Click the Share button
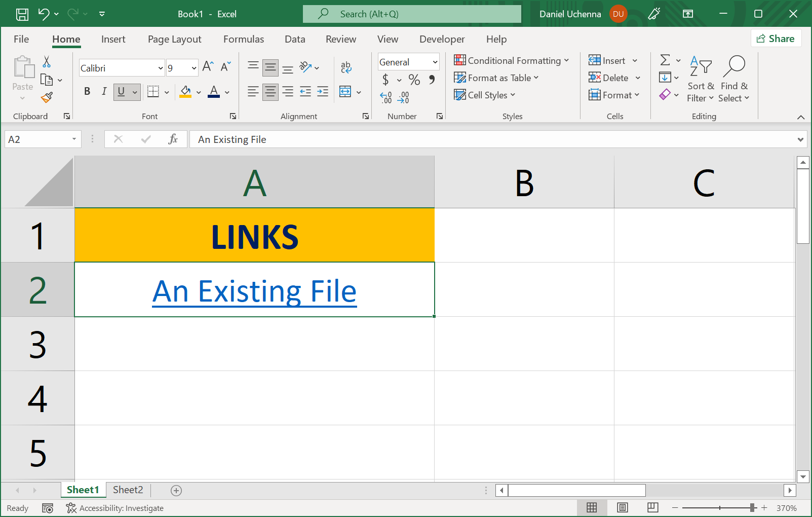The image size is (812, 517). pyautogui.click(x=776, y=38)
